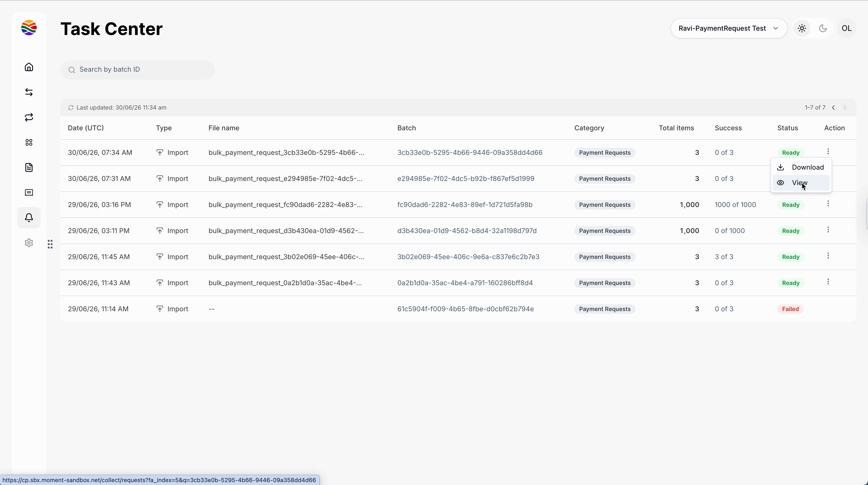Click file name bulk_payment_request_fc90dad6
Viewport: 868px width, 485px height.
(x=285, y=205)
